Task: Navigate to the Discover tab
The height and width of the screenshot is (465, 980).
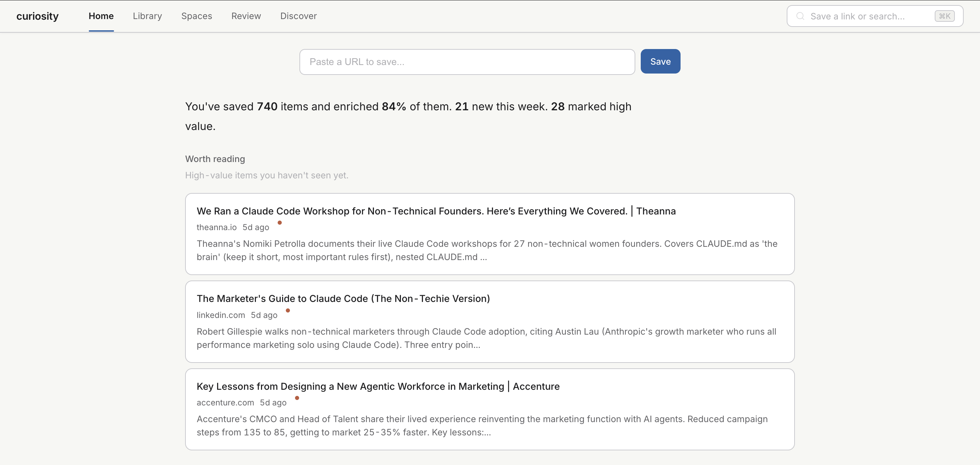Action: coord(298,16)
